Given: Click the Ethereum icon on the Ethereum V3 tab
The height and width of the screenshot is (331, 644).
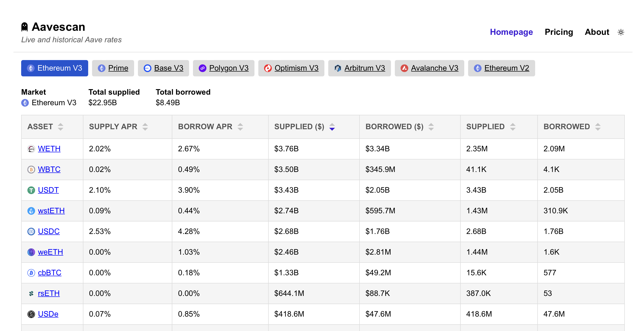Looking at the screenshot, I should click(31, 68).
